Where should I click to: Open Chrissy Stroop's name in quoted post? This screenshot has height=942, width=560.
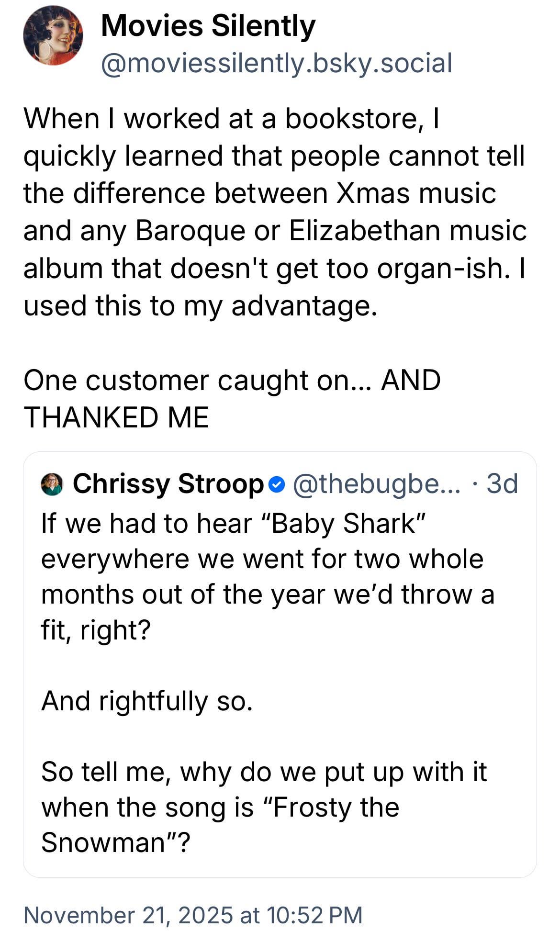pos(168,484)
